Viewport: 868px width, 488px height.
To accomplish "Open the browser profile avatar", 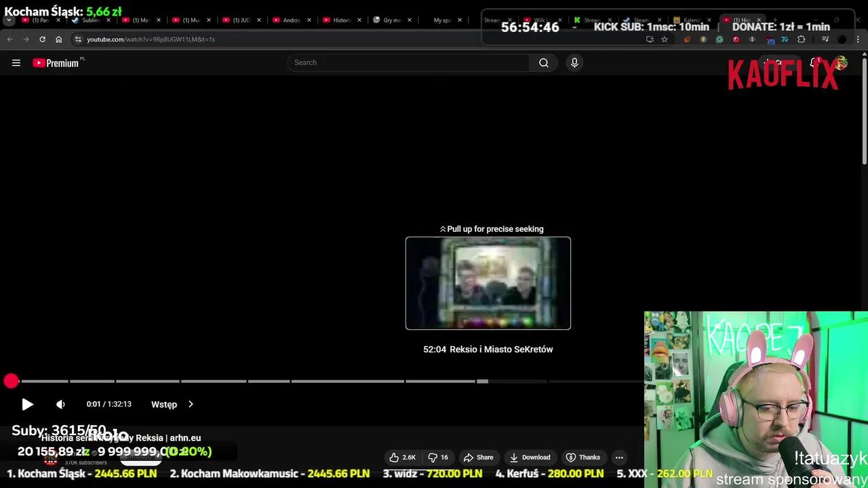I will [842, 39].
